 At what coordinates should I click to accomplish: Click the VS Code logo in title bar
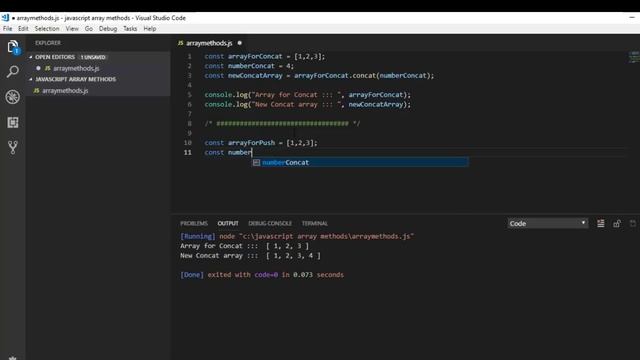[5, 18]
